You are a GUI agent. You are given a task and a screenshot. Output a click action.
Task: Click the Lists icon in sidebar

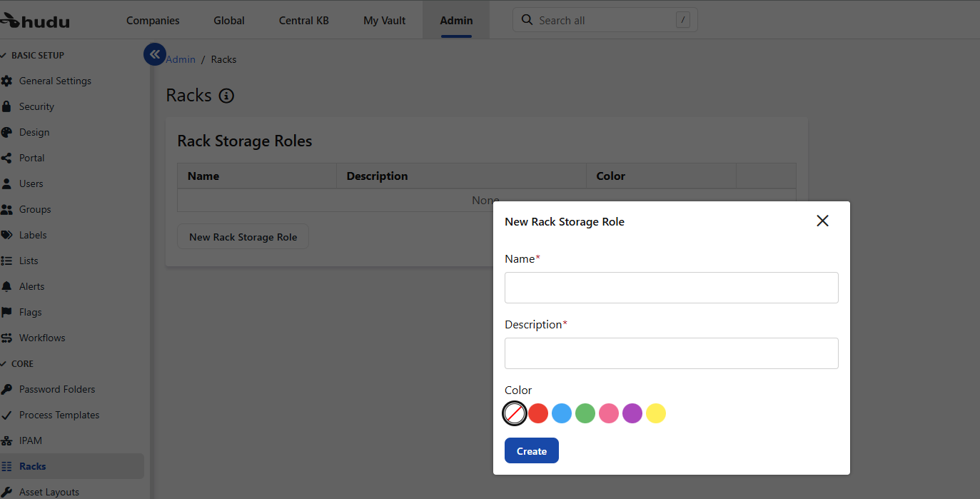pos(6,261)
